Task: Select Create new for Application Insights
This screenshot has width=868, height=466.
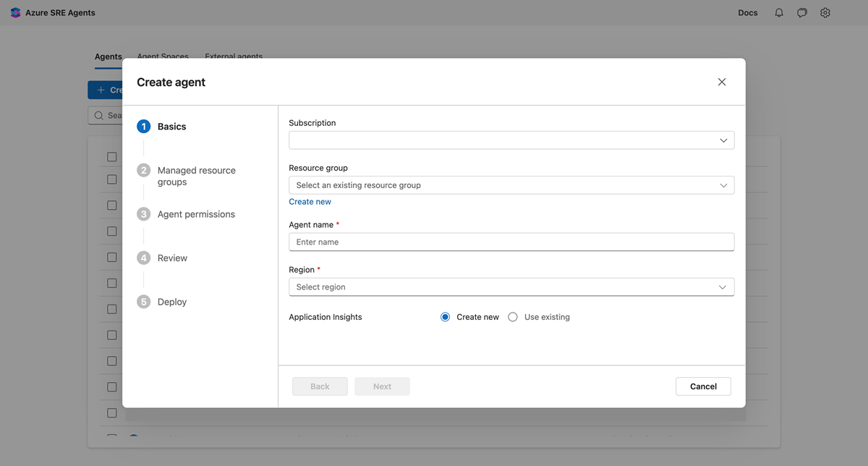Action: 445,316
